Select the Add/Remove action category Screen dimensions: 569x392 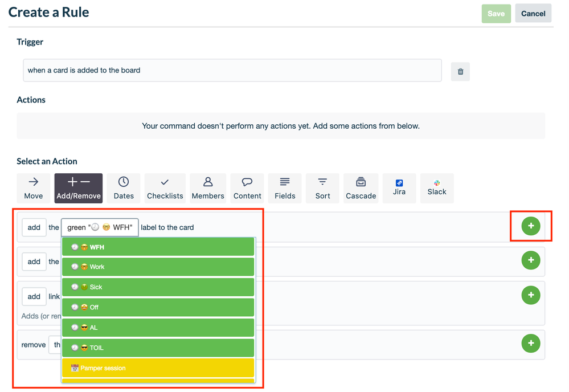point(79,188)
